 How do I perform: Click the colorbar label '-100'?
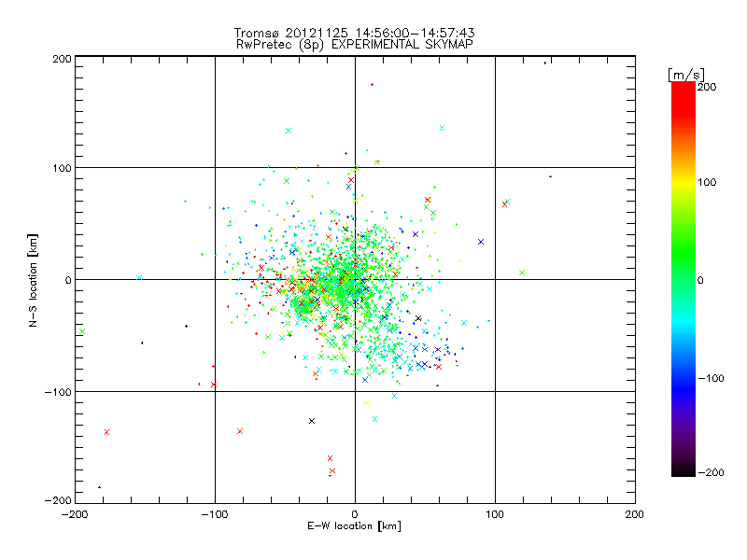pyautogui.click(x=711, y=379)
